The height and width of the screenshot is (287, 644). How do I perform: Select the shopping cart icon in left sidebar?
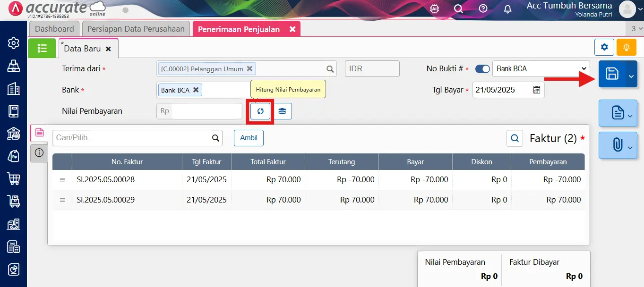point(13,178)
